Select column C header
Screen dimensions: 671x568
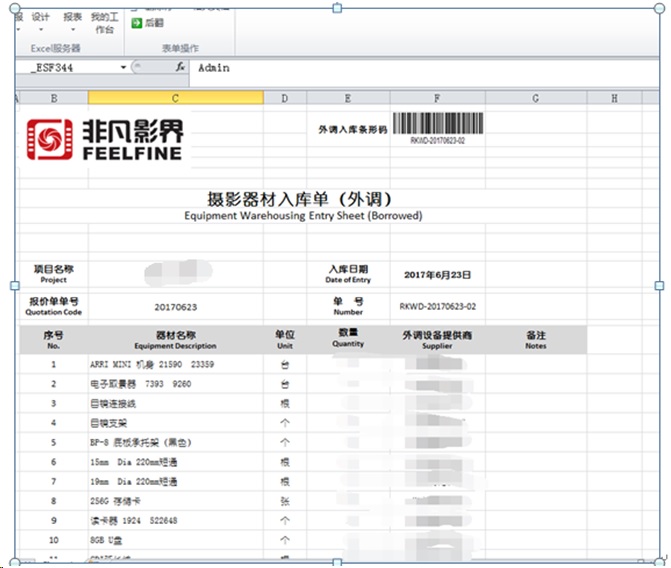(x=175, y=98)
